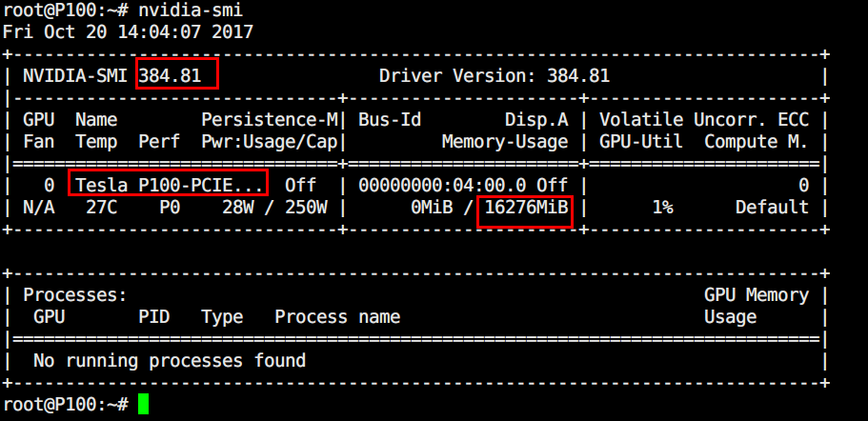This screenshot has width=868, height=421.
Task: Click the Memory-Usage header
Action: click(x=505, y=142)
